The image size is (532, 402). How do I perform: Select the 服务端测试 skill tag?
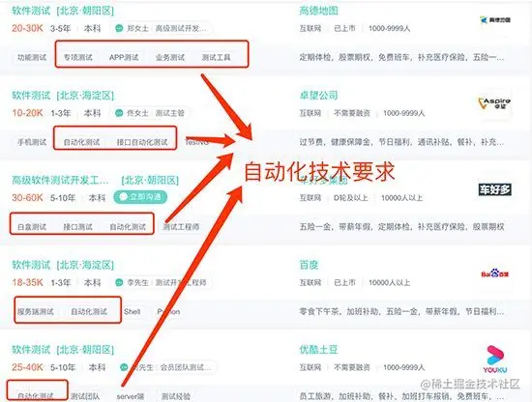(x=35, y=311)
